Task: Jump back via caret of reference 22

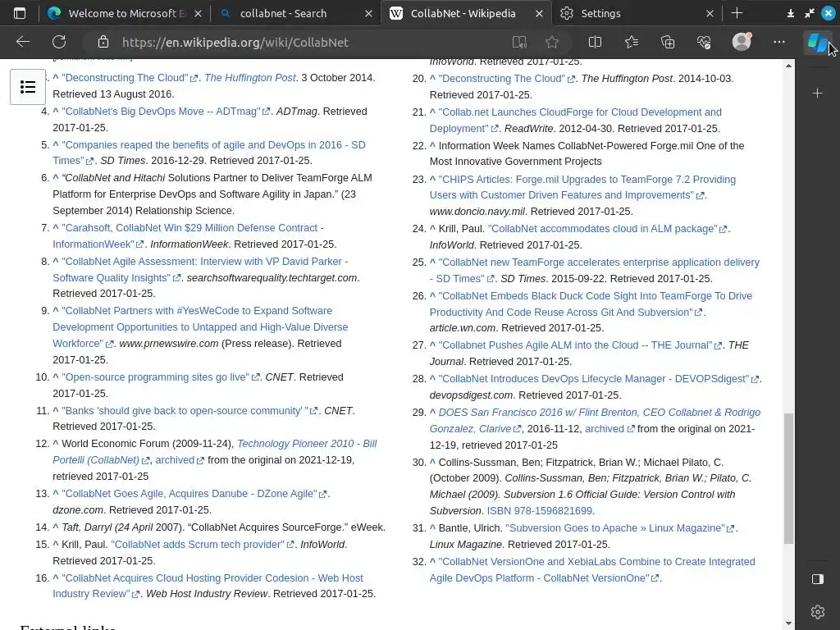Action: (433, 145)
